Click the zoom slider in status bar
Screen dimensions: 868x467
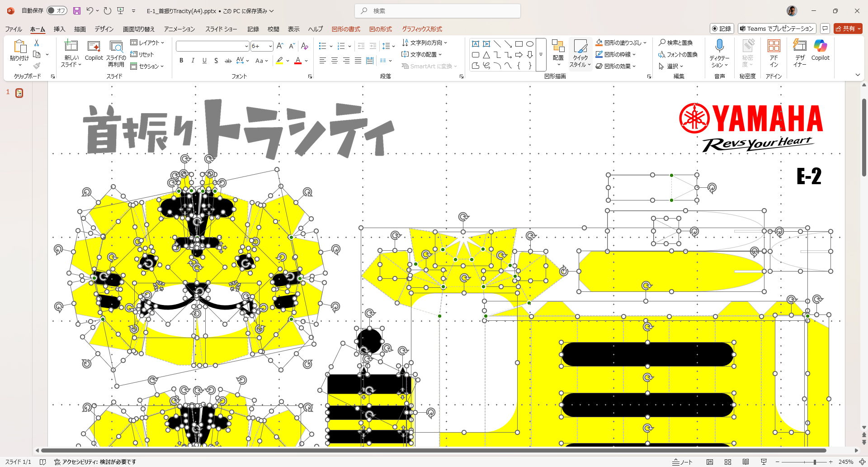point(815,462)
